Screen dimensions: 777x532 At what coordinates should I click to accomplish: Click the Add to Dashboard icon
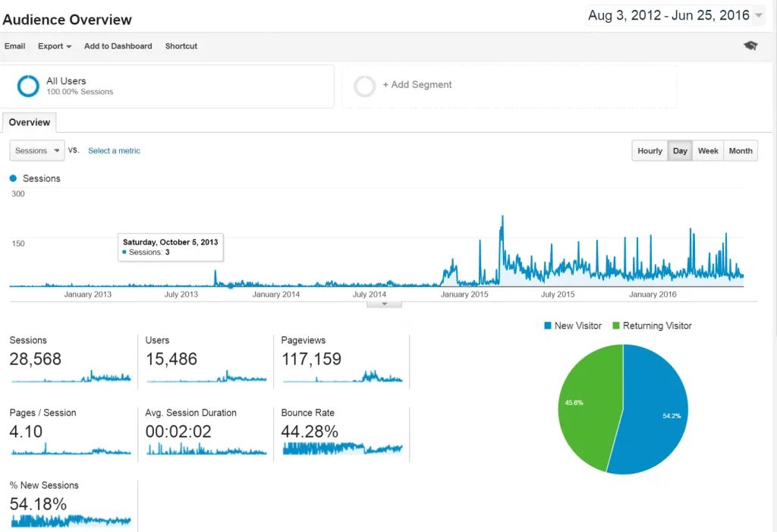click(118, 46)
